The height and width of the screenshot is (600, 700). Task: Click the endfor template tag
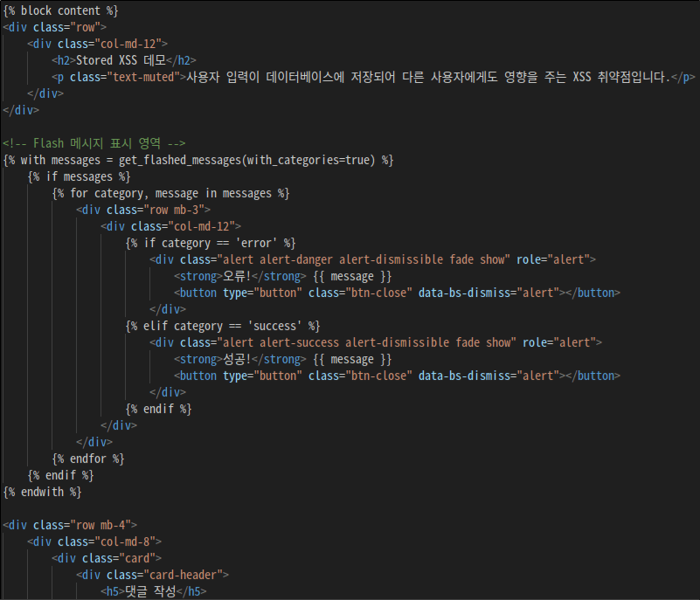pyautogui.click(x=87, y=459)
